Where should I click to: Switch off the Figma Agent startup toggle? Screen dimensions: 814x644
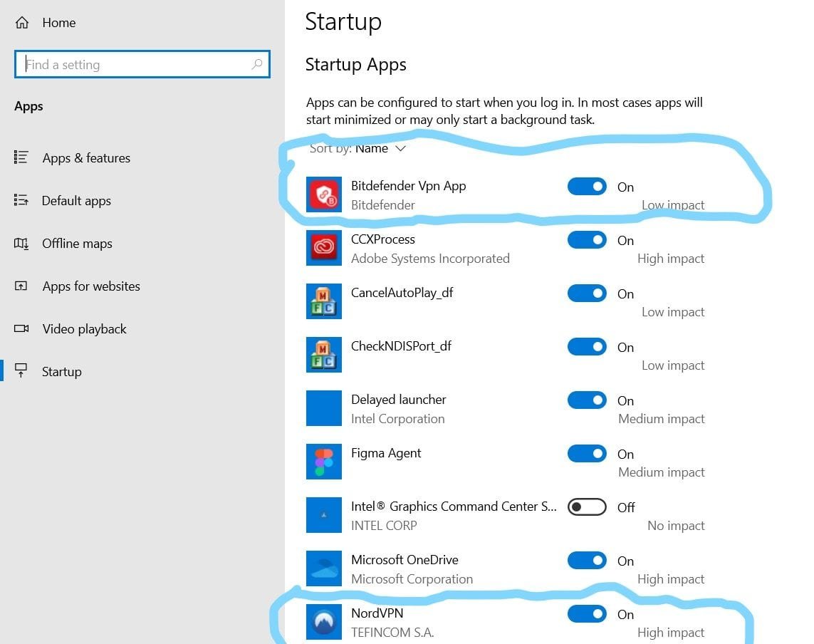[587, 454]
